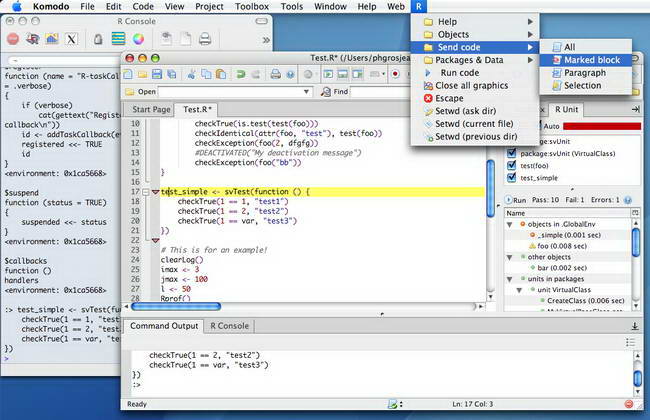Click the printer icon in R Console toolbar
The width and height of the screenshot is (650, 420).
click(205, 39)
